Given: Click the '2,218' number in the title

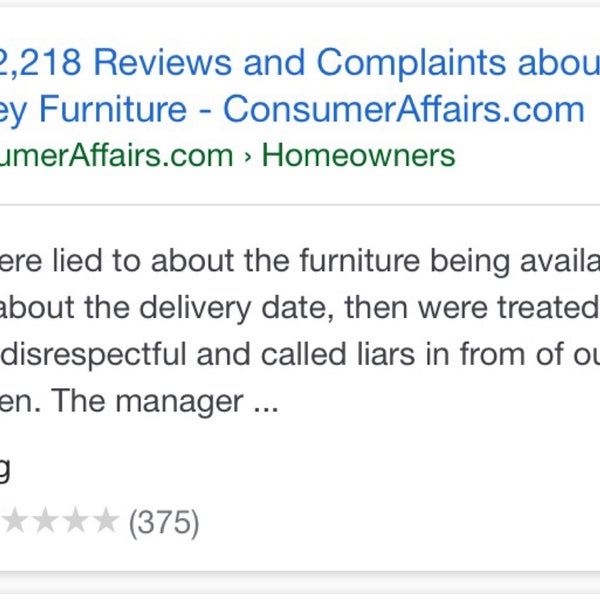Looking at the screenshot, I should coord(40,62).
